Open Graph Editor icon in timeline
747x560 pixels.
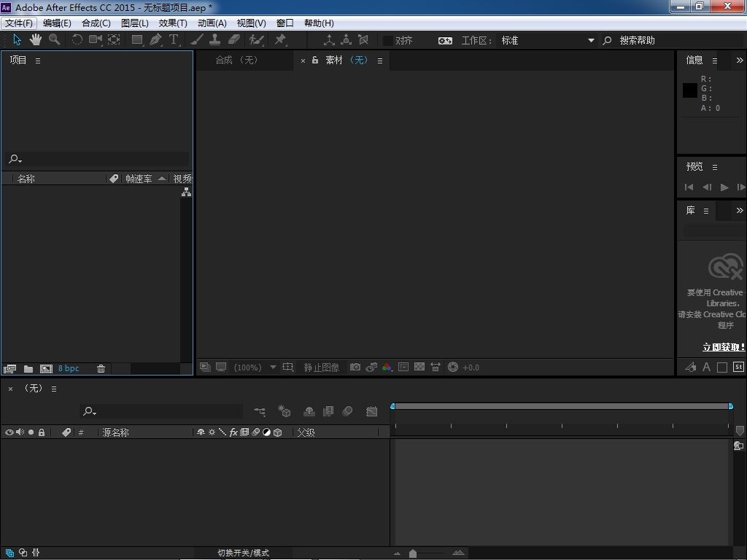pos(371,411)
